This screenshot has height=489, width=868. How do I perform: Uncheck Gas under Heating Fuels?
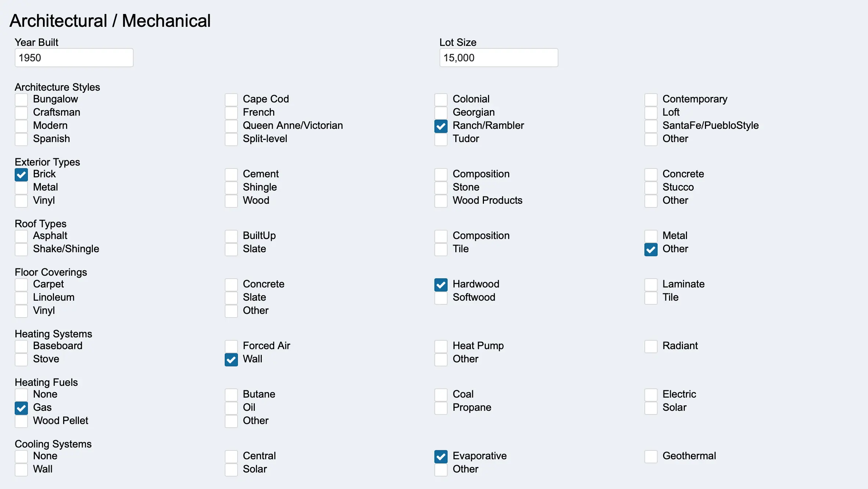click(21, 408)
